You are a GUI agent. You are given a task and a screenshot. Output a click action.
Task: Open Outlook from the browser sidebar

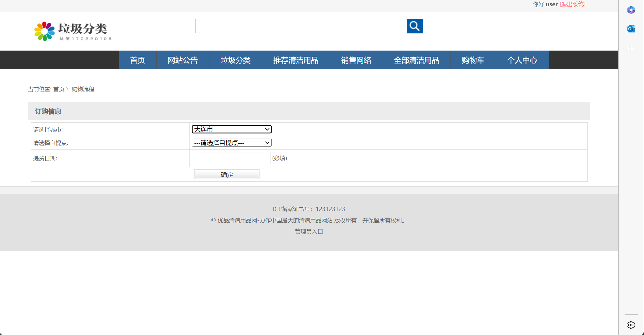631,28
